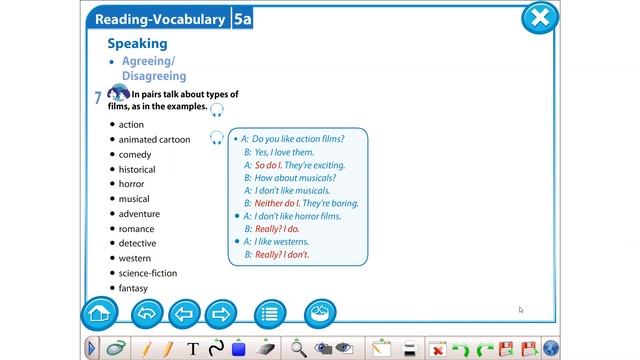The height and width of the screenshot is (360, 640).
Task: Click the word "action" in the list
Action: point(131,124)
